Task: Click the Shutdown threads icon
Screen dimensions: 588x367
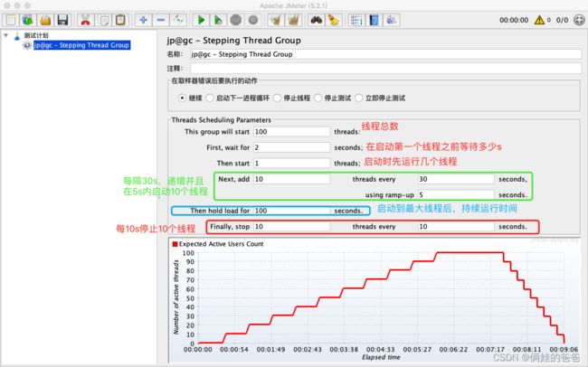Action: [x=253, y=20]
